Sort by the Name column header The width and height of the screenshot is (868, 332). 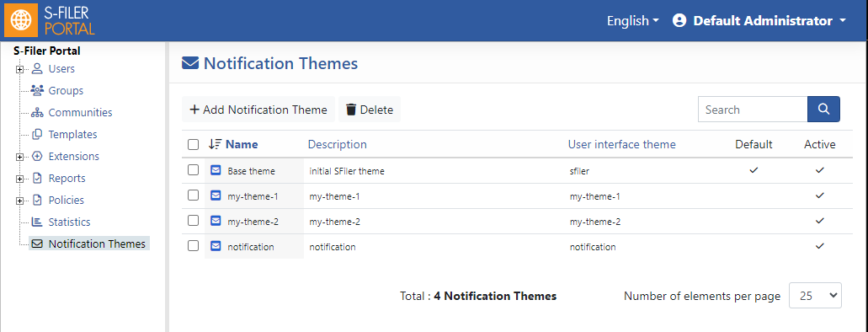coord(242,145)
